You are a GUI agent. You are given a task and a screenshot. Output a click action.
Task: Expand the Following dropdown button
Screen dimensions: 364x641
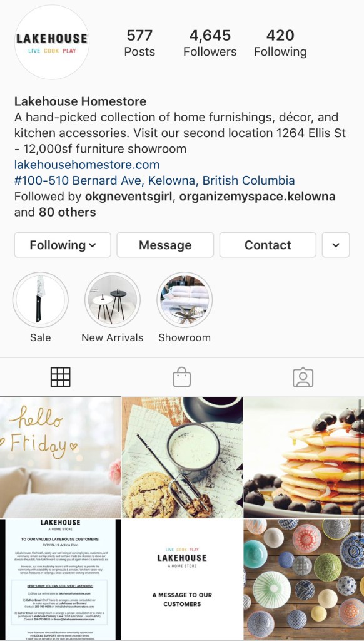click(63, 245)
